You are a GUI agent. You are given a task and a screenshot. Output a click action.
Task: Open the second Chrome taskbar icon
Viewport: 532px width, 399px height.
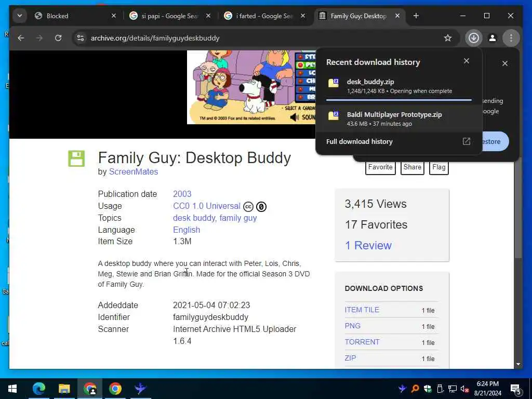pyautogui.click(x=115, y=389)
